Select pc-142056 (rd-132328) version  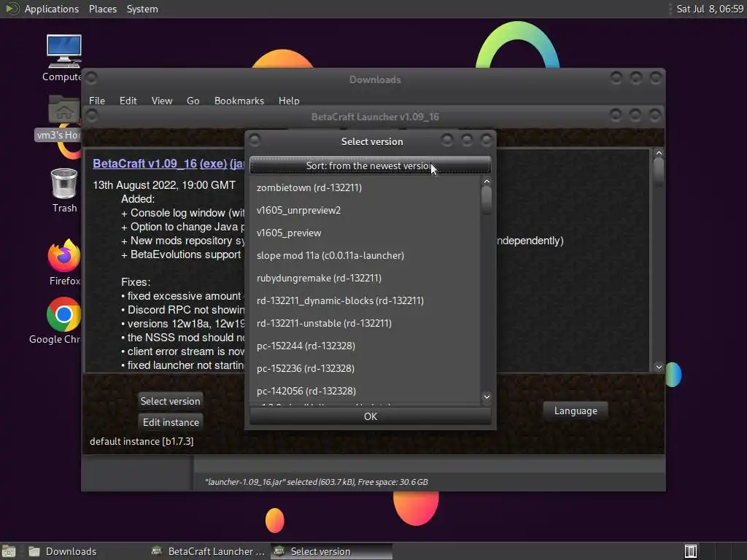[365, 391]
